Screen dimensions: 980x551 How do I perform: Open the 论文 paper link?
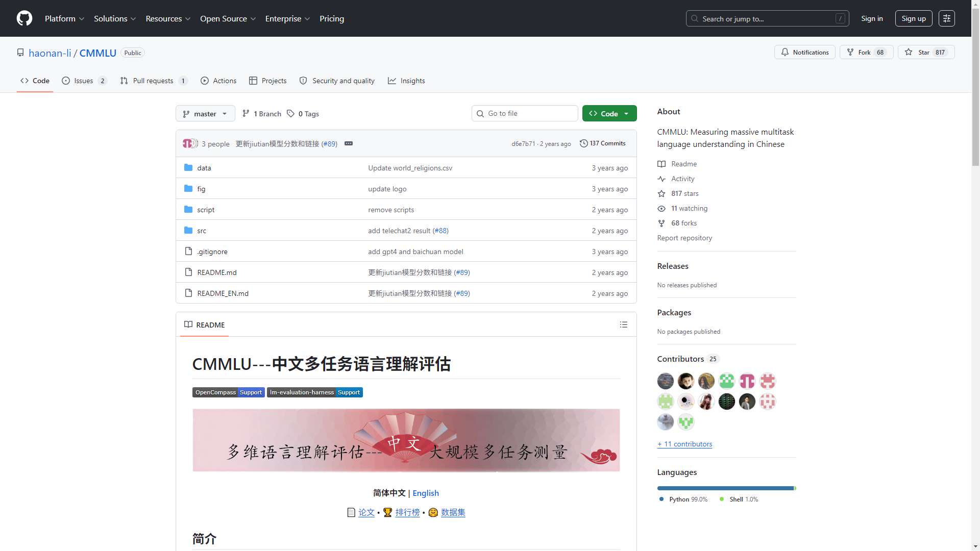366,512
